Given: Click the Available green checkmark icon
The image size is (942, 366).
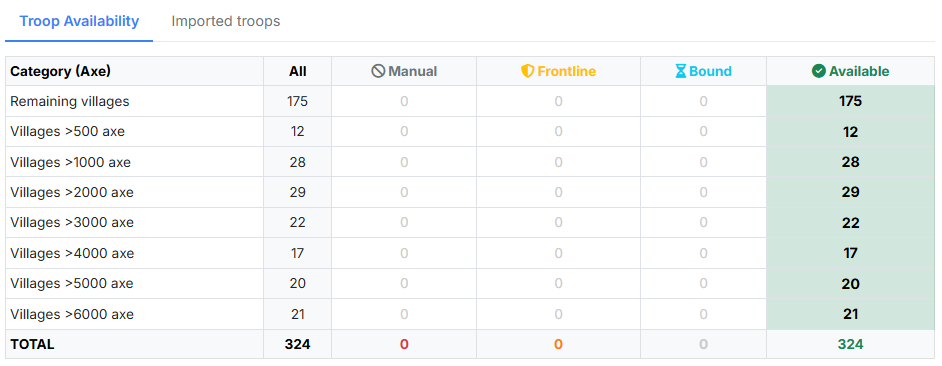Looking at the screenshot, I should click(x=818, y=72).
